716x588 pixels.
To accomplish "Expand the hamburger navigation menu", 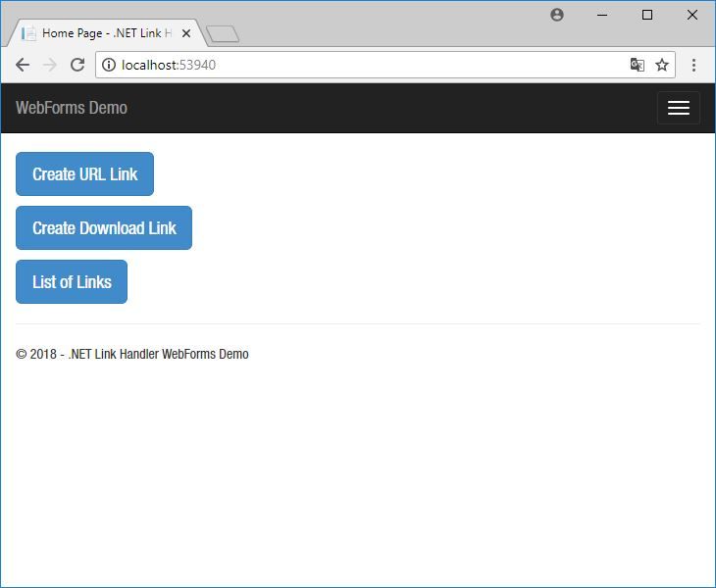I will pyautogui.click(x=678, y=108).
